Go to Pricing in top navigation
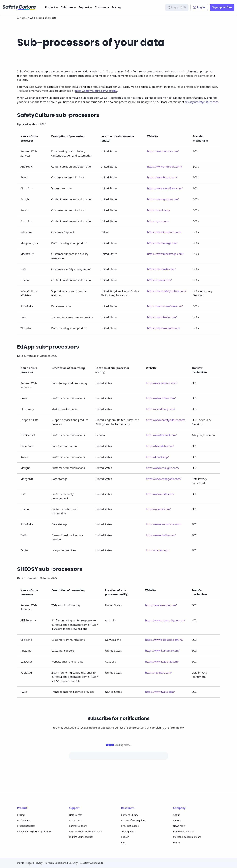The image size is (237, 868). point(116,7)
